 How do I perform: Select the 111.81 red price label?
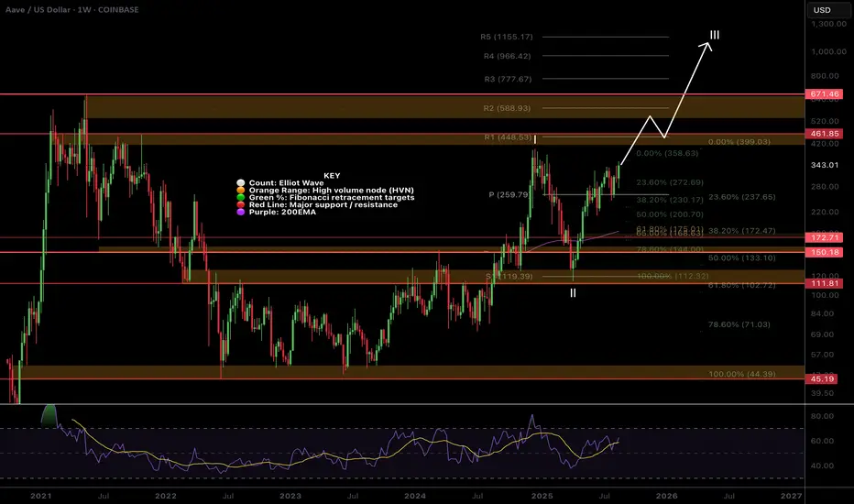[x=824, y=283]
